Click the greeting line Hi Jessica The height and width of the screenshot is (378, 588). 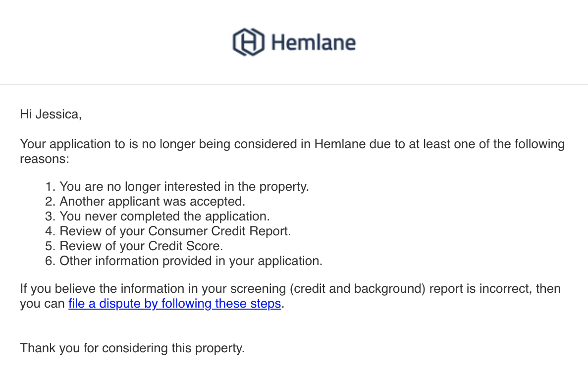click(51, 114)
